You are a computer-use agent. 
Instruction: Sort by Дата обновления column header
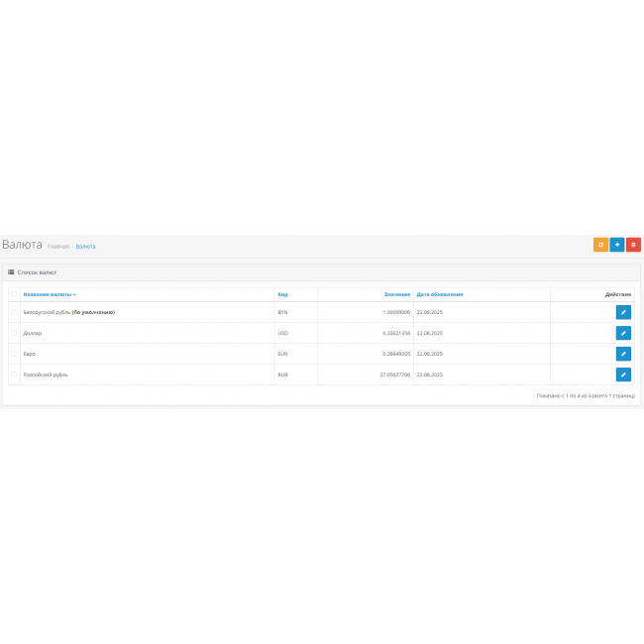coord(439,294)
